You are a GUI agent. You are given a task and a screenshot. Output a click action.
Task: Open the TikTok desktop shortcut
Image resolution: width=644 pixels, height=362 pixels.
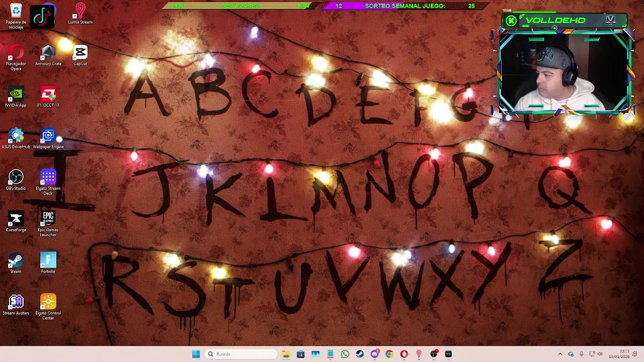[x=42, y=17]
